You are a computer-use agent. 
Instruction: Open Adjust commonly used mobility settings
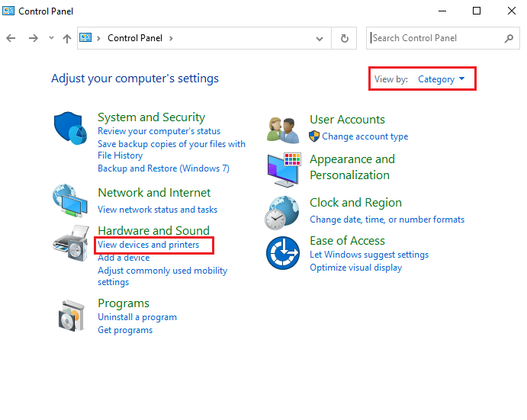(162, 276)
